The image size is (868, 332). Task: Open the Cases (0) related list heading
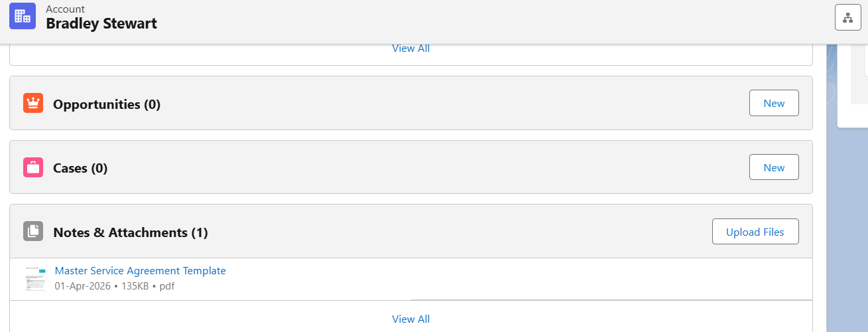[x=80, y=168]
